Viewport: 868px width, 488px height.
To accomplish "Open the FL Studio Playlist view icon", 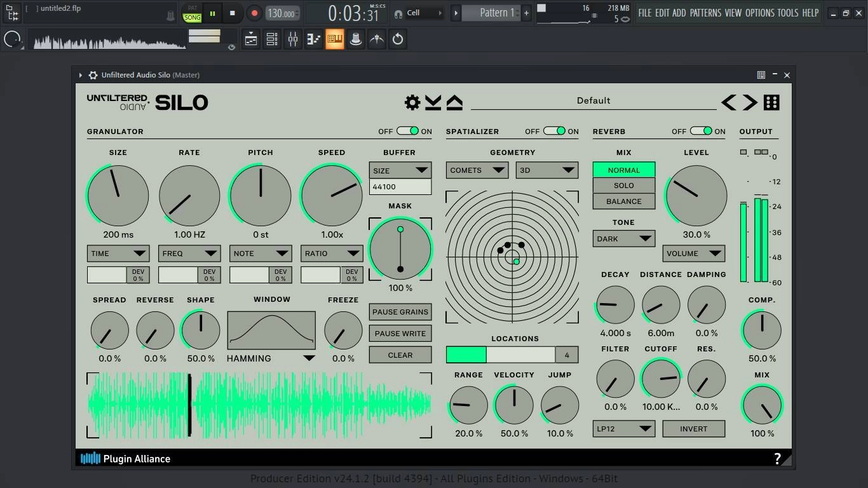I will pos(251,39).
